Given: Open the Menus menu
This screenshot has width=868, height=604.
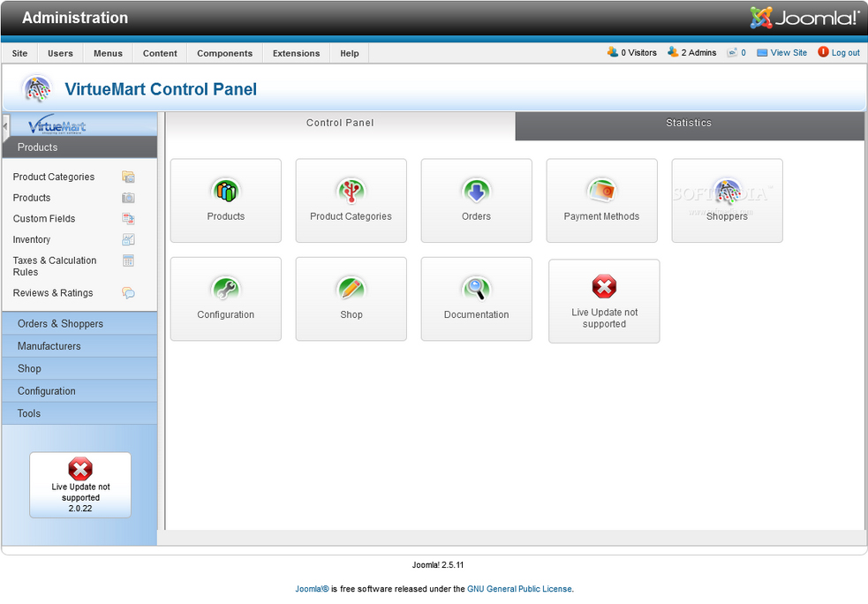Looking at the screenshot, I should click(x=108, y=53).
